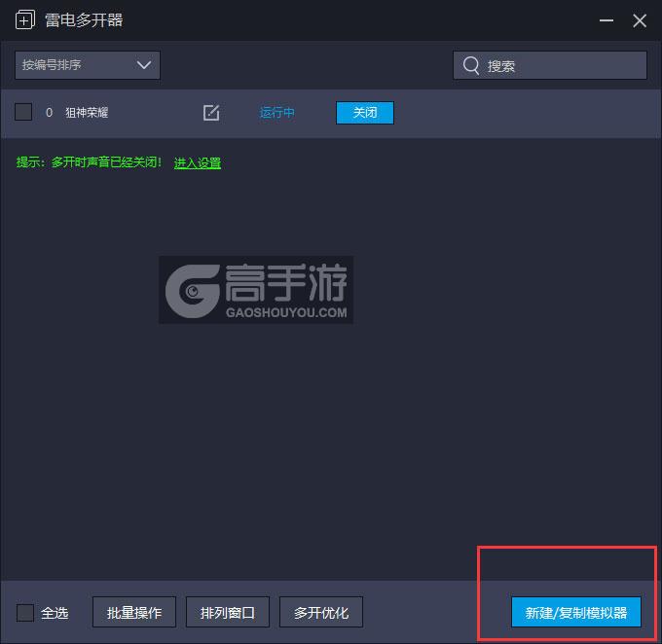Screen dimensions: 662x644
Task: Tick the checkbox for emulator 0 狙神荣耀
Action: point(23,112)
